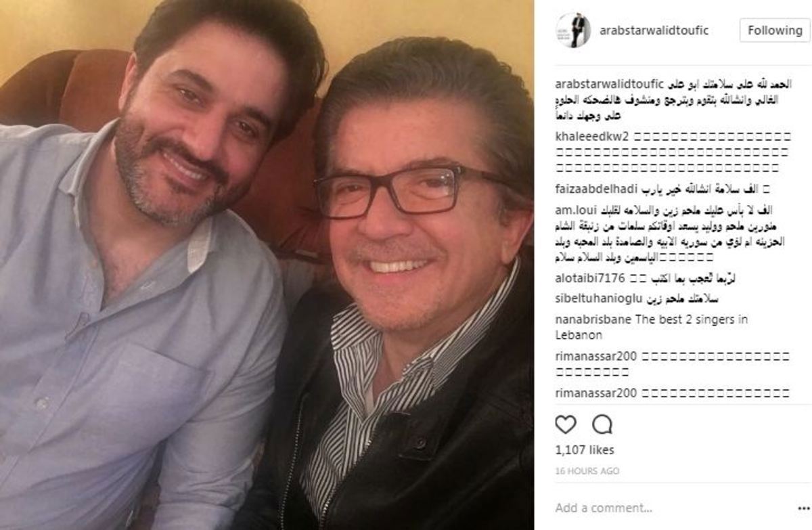Screen dimensions: 812x530
Task: Open arabstarwalidtoufic profile picture avatar
Action: click(x=573, y=30)
